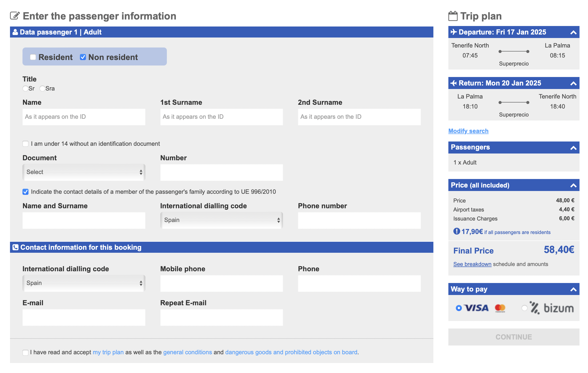
Task: Click the passenger person icon in the header
Action: pos(15,32)
